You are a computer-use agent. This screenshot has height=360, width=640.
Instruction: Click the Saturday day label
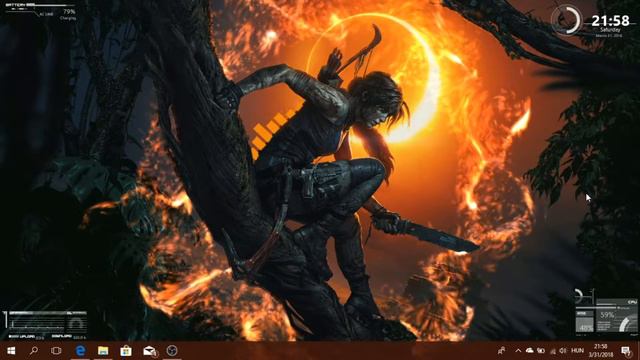(x=610, y=30)
